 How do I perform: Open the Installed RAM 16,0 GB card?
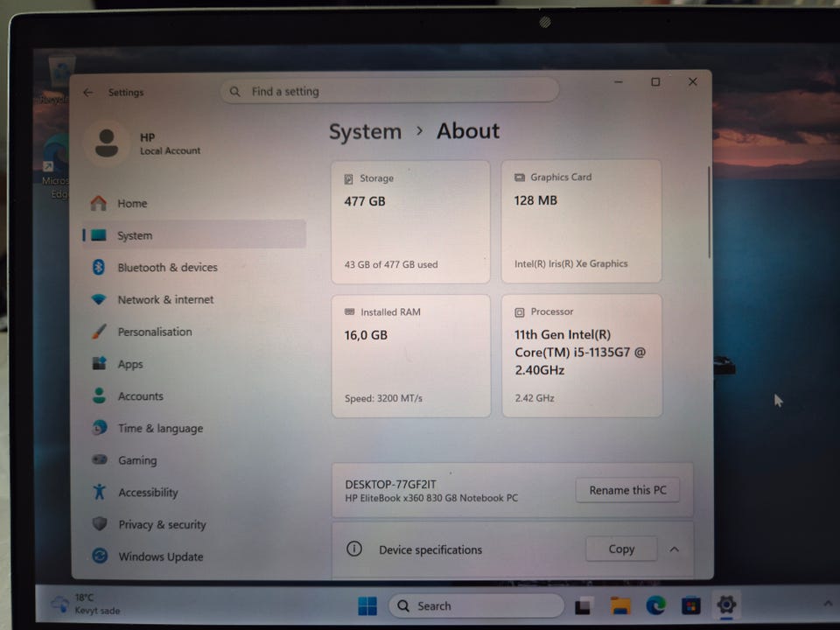[x=411, y=356]
